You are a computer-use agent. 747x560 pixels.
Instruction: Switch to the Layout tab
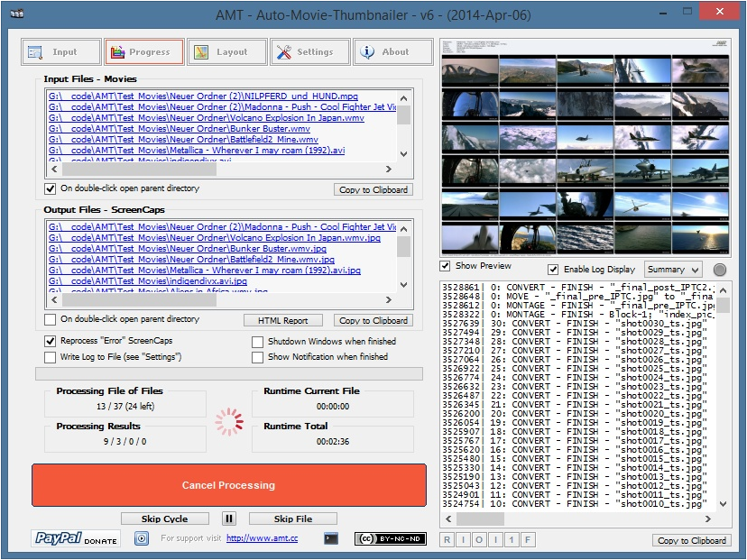(x=227, y=52)
